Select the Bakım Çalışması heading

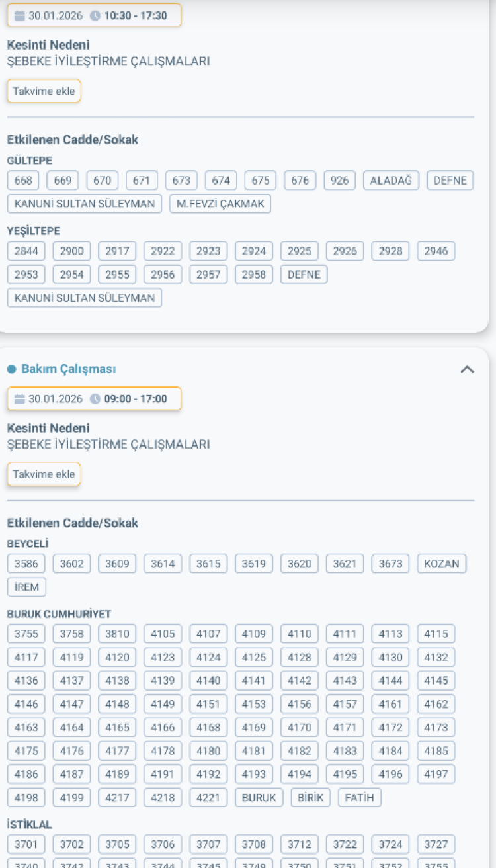pyautogui.click(x=68, y=369)
